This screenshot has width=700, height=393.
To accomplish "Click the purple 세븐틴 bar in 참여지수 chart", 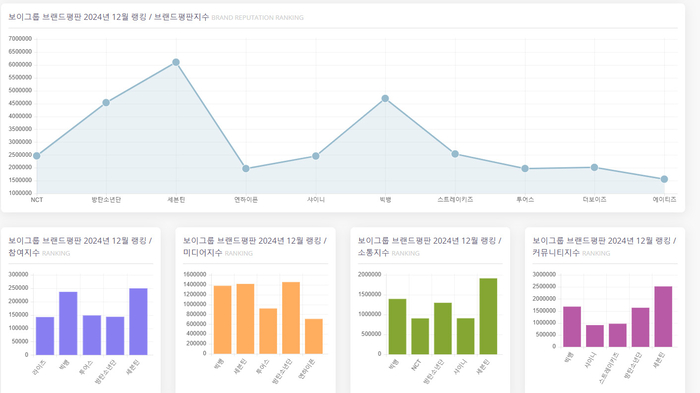I will (138, 322).
